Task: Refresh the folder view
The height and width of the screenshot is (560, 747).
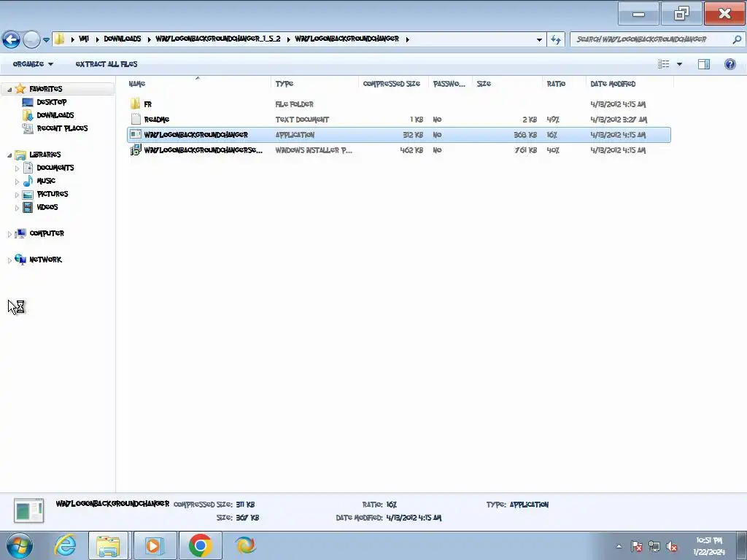Action: 555,39
